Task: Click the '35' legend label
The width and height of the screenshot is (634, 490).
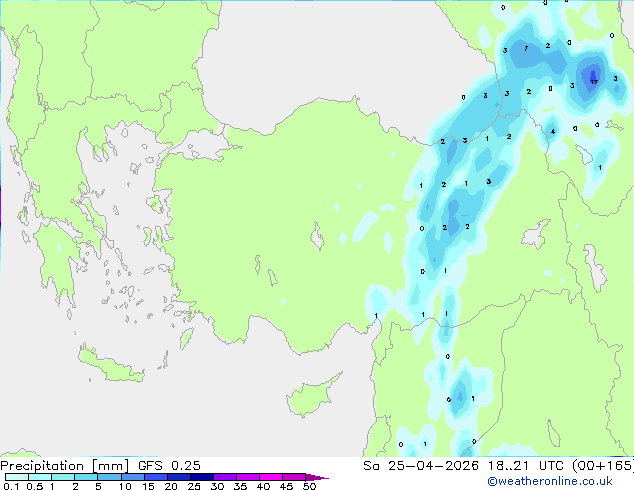Action: 240,486
